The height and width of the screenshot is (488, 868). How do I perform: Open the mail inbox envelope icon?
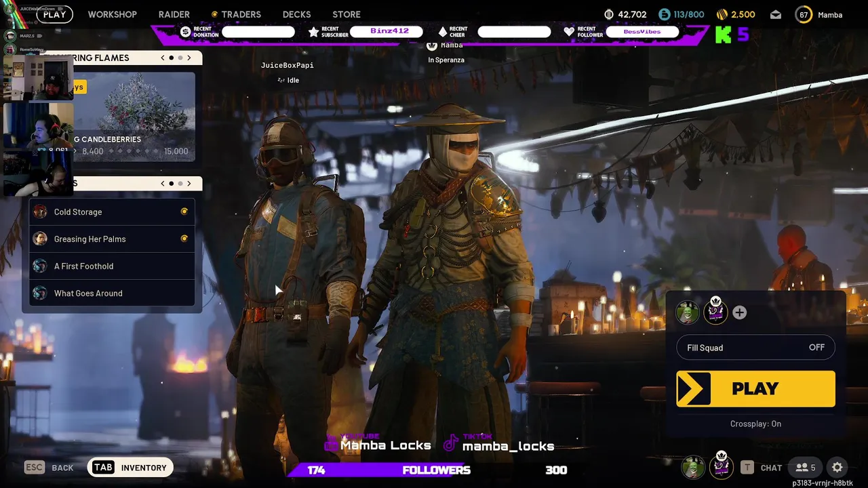776,15
